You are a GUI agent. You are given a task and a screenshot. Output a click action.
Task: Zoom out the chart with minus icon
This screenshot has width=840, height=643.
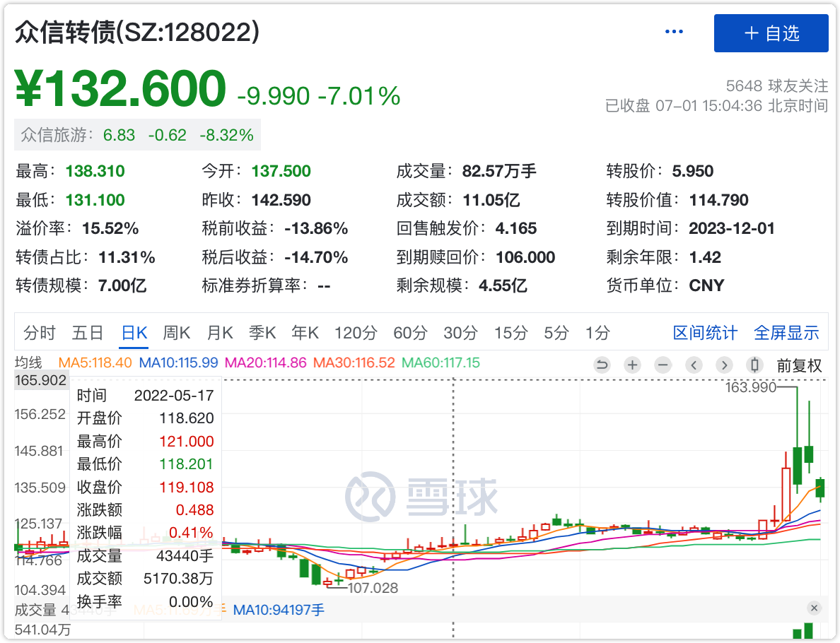(x=663, y=365)
